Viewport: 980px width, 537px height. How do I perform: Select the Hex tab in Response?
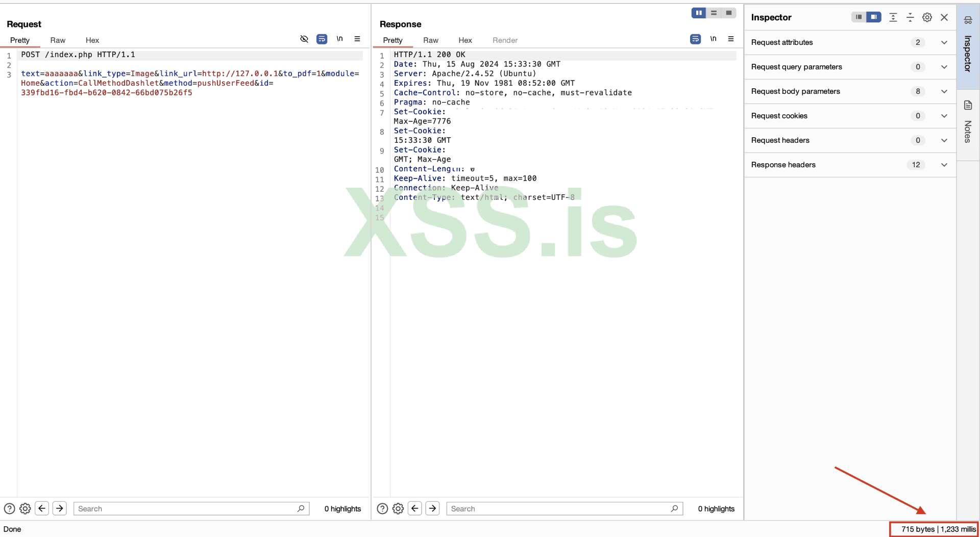pyautogui.click(x=465, y=40)
